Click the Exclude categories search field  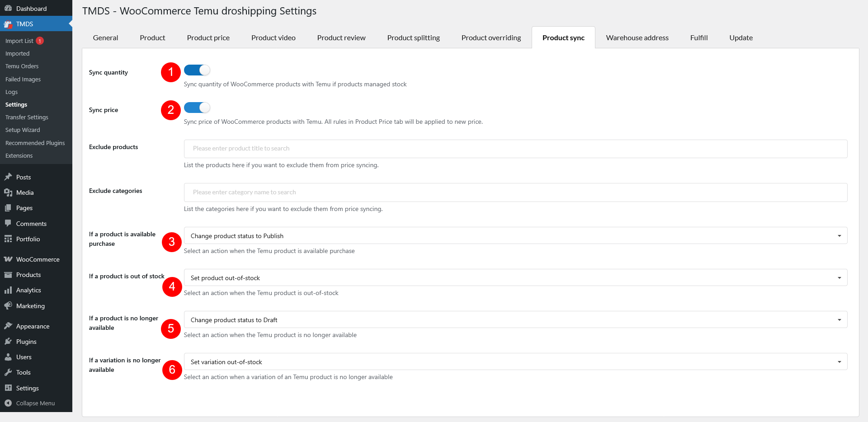point(515,192)
